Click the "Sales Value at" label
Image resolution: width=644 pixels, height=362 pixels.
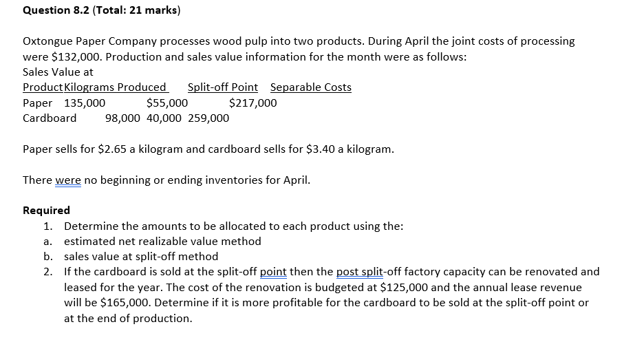click(58, 72)
